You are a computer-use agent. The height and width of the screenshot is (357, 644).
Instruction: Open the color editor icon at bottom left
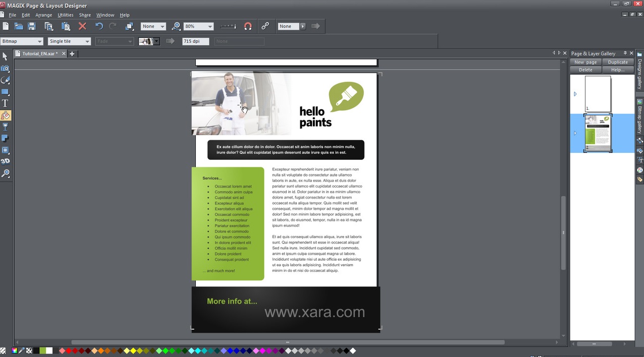coord(15,351)
